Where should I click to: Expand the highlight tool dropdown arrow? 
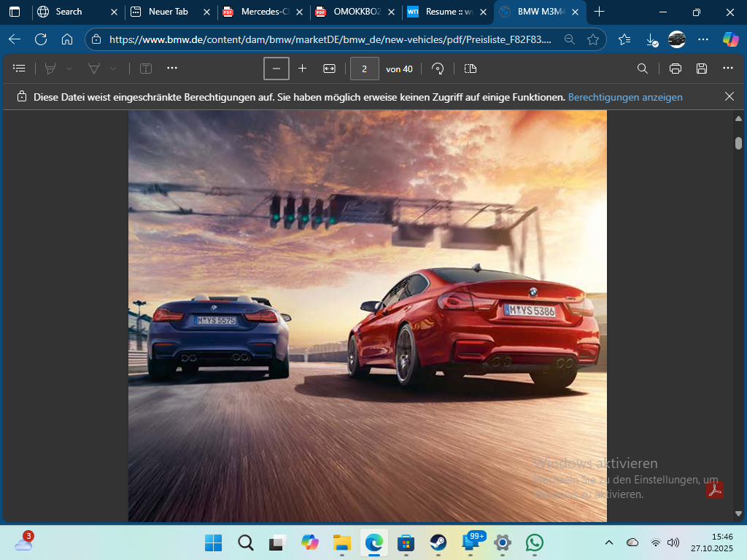(69, 69)
